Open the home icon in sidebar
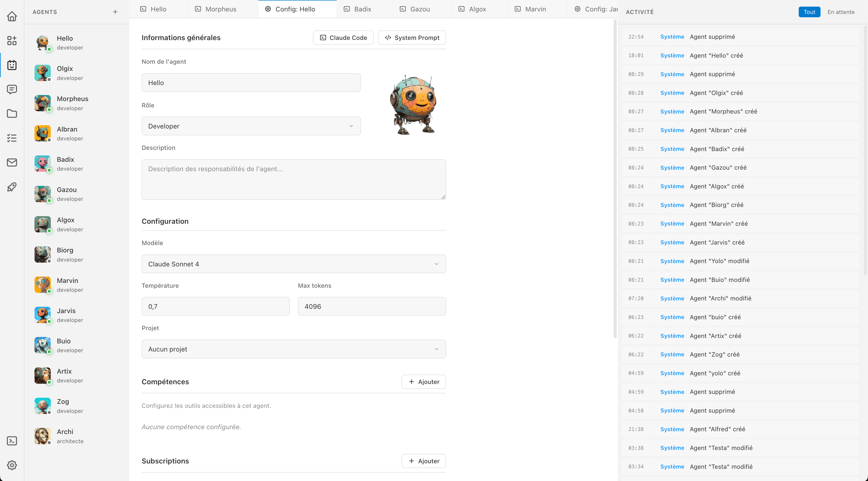The height and width of the screenshot is (481, 868). (12, 16)
